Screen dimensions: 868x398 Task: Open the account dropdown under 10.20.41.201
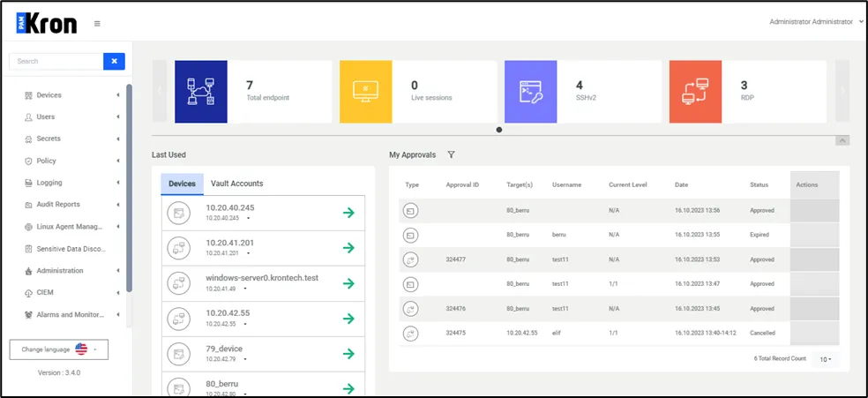[x=248, y=253]
